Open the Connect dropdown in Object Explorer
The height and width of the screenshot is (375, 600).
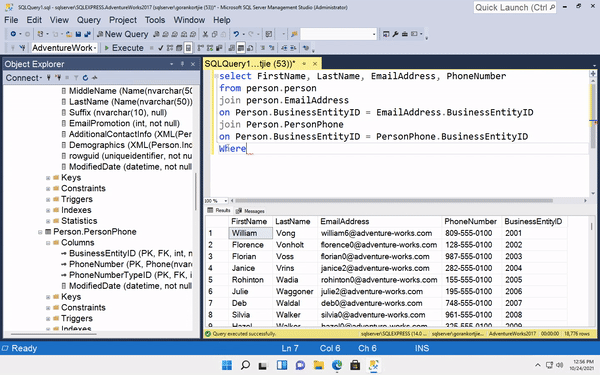coord(23,78)
